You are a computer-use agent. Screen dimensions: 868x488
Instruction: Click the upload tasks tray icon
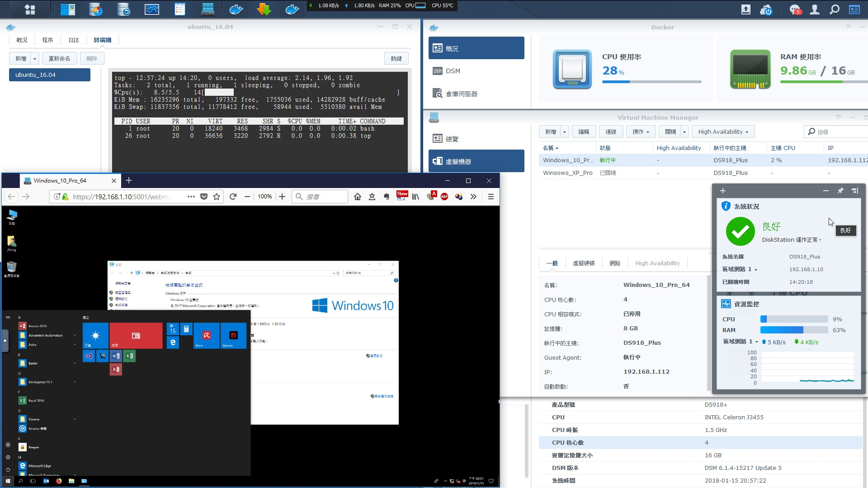coord(745,9)
